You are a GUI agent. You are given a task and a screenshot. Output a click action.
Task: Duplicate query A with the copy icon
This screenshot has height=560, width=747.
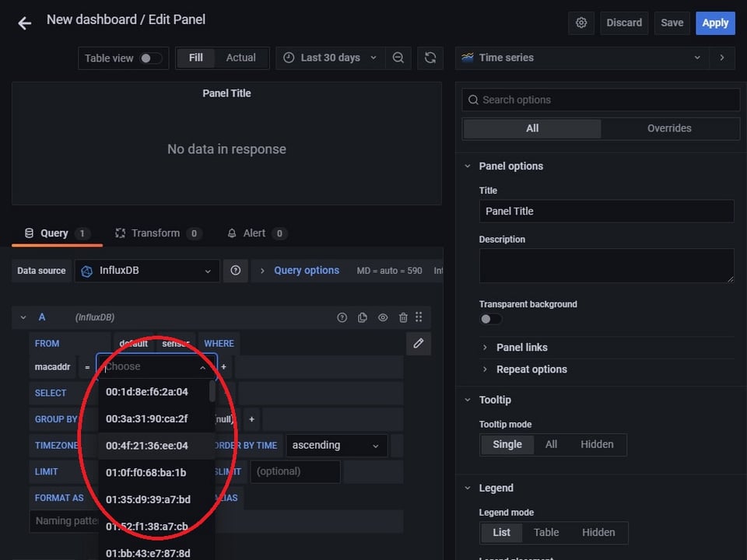[x=363, y=317]
